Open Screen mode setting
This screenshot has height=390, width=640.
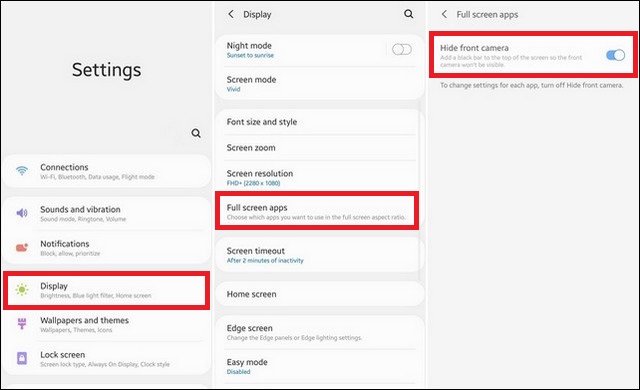(x=319, y=84)
